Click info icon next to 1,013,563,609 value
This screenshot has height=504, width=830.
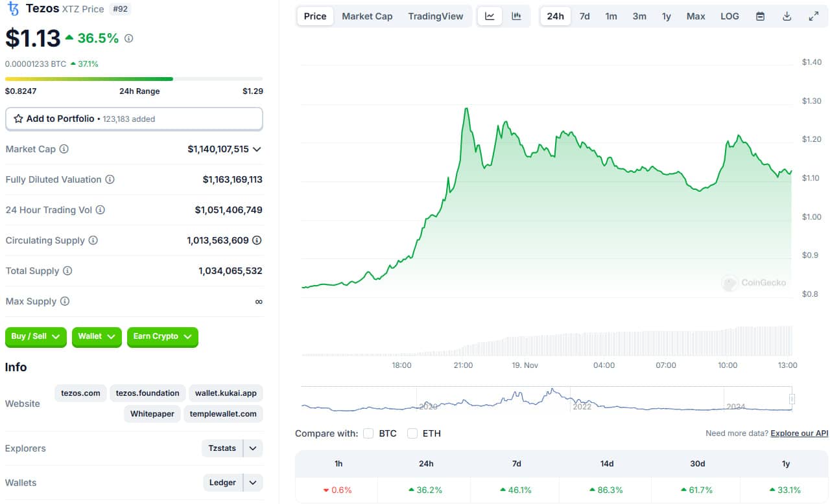[257, 240]
